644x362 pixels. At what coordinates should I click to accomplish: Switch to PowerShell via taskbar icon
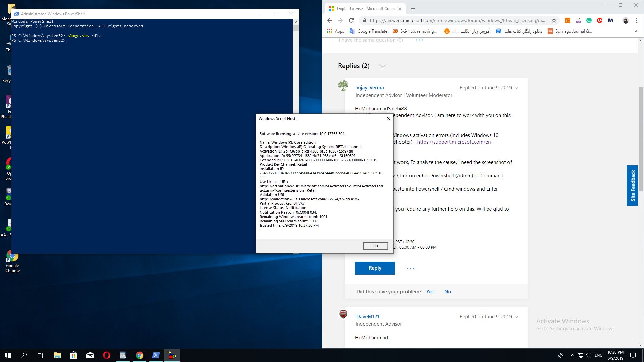(x=156, y=355)
